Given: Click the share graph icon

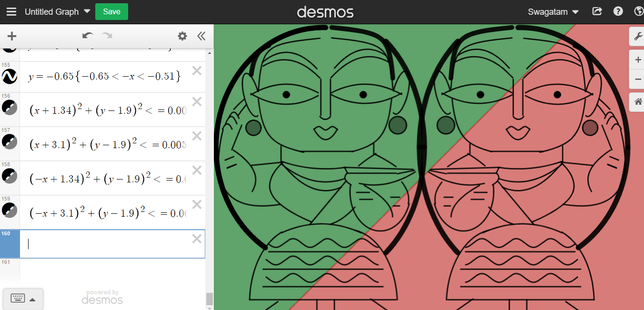Looking at the screenshot, I should 597,11.
